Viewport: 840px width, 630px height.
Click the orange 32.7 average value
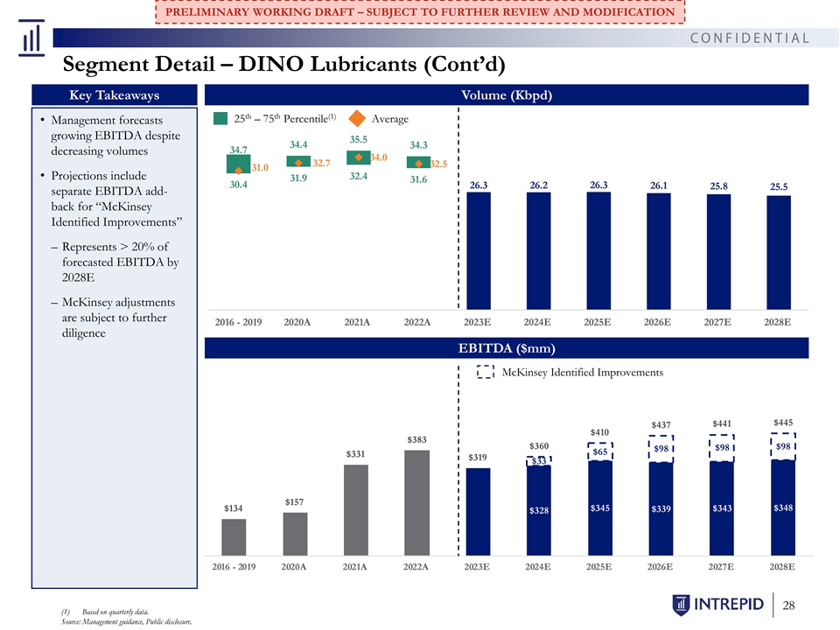click(321, 163)
